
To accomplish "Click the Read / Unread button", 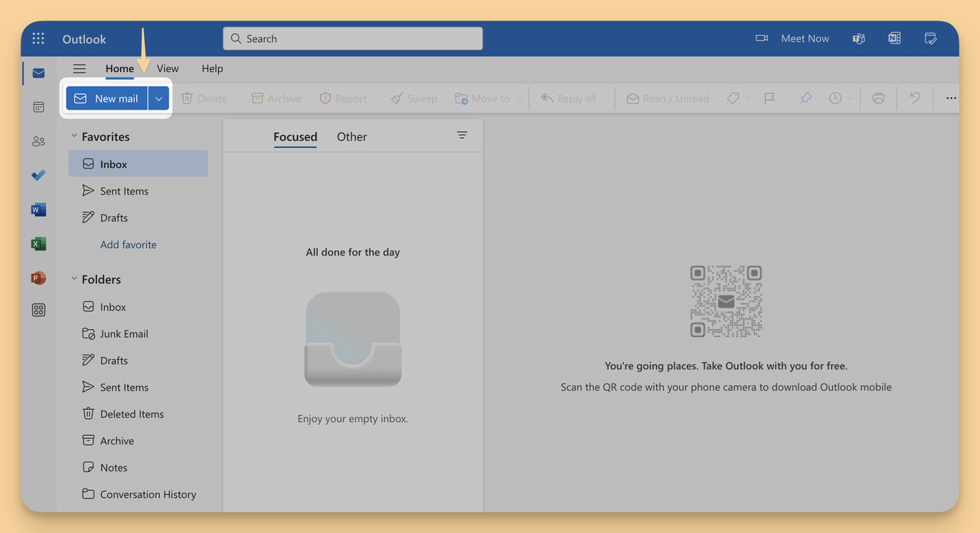I will coord(668,98).
